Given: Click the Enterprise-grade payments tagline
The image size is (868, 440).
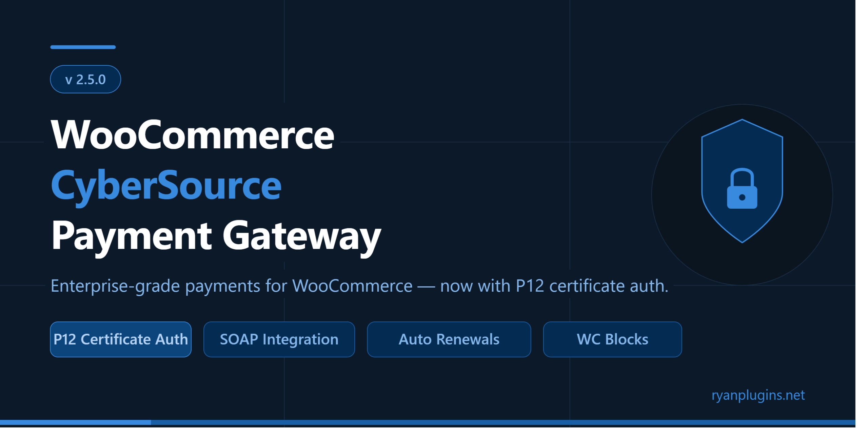Looking at the screenshot, I should click(x=359, y=286).
